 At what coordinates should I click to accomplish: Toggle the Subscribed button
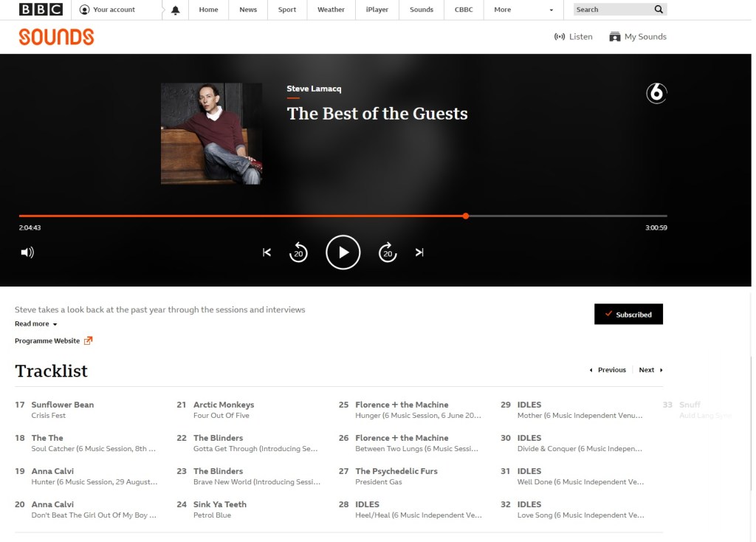click(628, 314)
